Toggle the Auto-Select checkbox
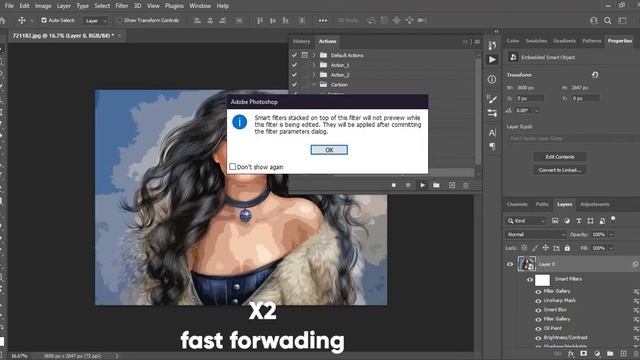The height and width of the screenshot is (360, 640). [44, 20]
